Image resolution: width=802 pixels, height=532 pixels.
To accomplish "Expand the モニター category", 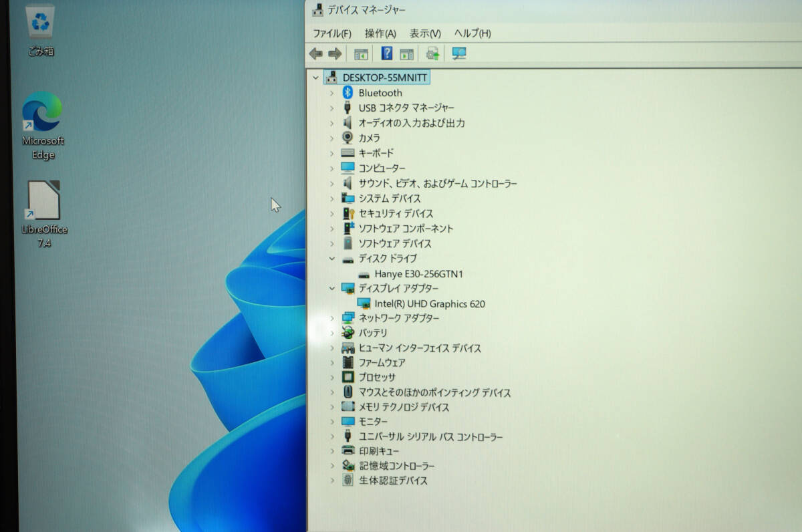I will 331,422.
